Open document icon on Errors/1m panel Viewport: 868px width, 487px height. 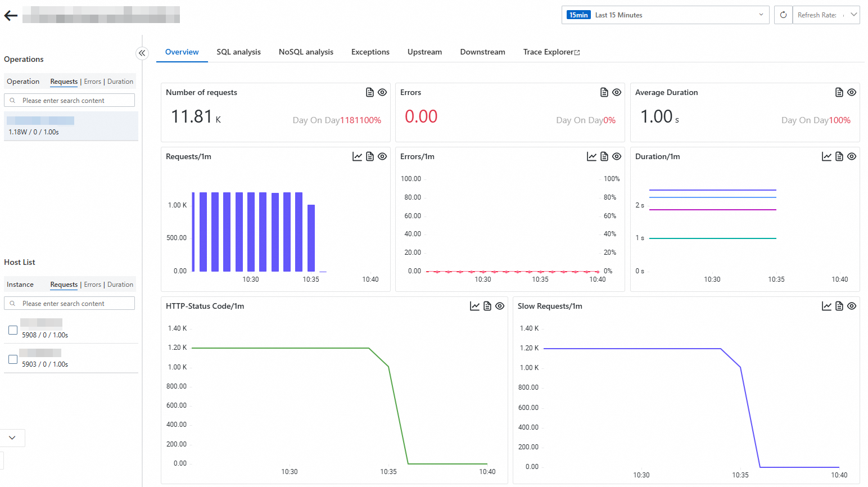(x=604, y=156)
